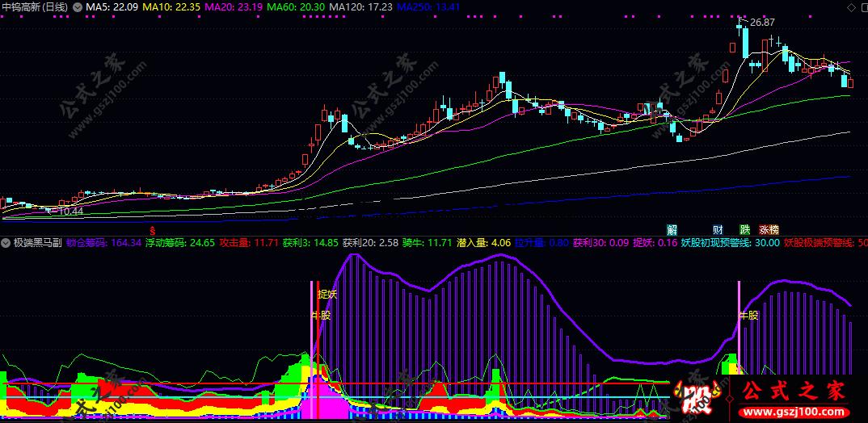Click the 获利30: 0.09 value
This screenshot has height=423, width=868.
[x=600, y=242]
